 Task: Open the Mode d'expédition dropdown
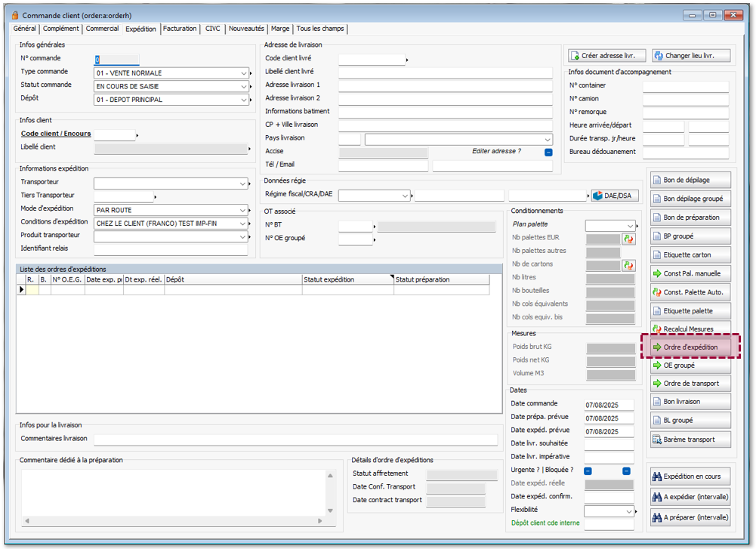[244, 210]
